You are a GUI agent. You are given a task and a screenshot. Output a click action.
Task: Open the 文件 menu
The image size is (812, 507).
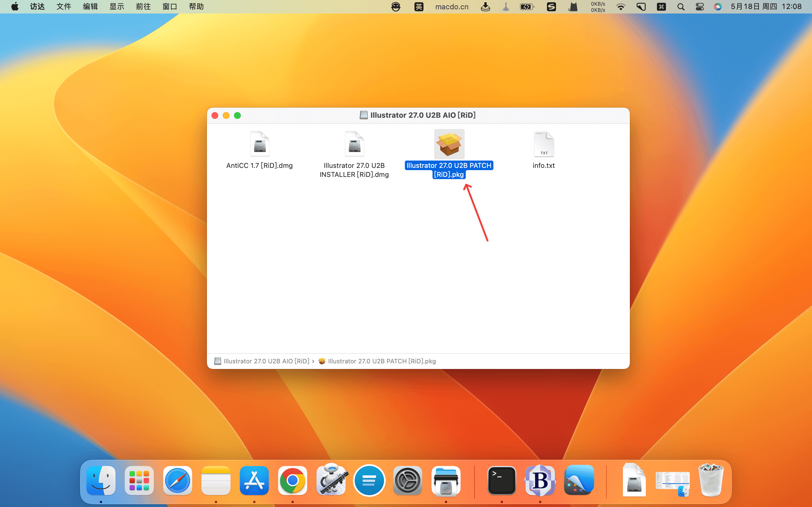coord(64,7)
